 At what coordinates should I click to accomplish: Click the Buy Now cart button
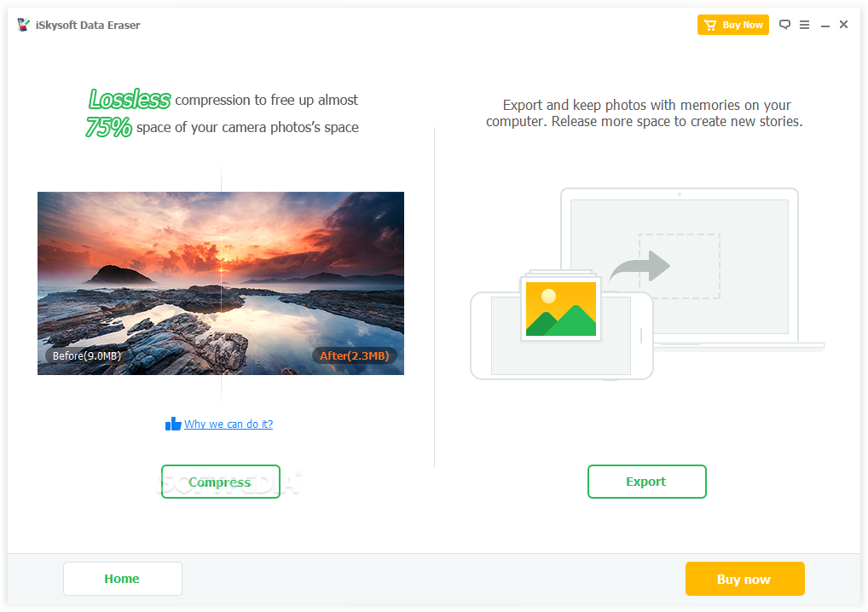(x=732, y=25)
